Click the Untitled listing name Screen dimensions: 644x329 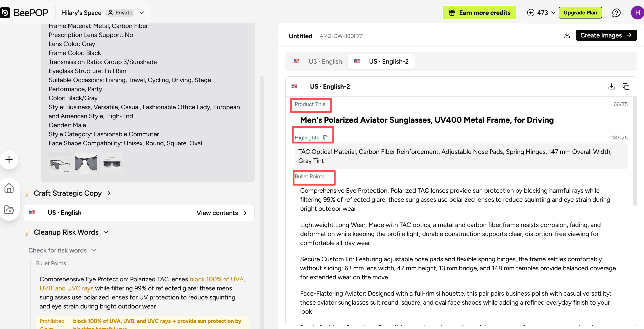tap(300, 36)
